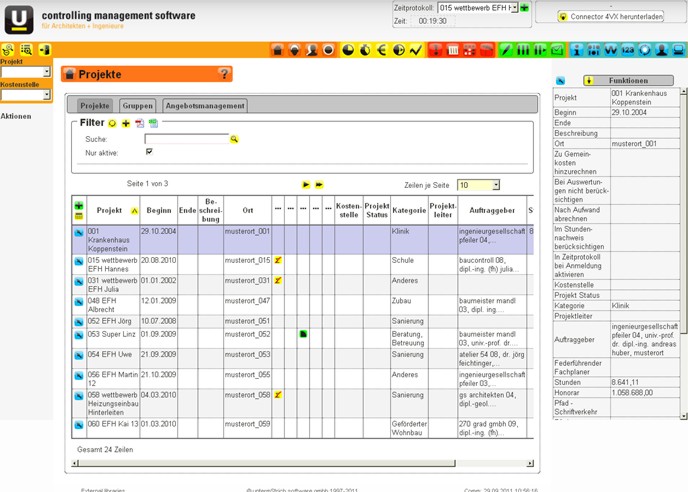Click the 060 EFH Kai 13 project cell
688x492 pixels.
pos(113,428)
